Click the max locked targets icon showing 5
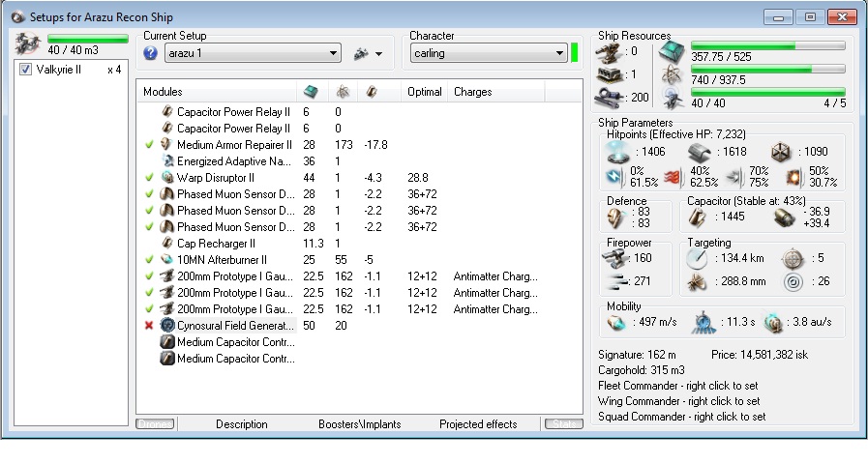This screenshot has width=868, height=464. 793,258
